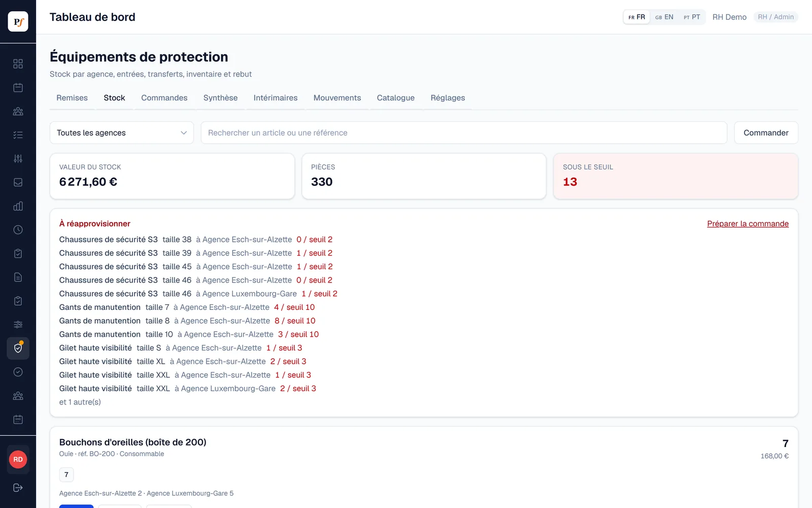The width and height of the screenshot is (812, 508).
Task: Click the RD user avatar
Action: [x=18, y=459]
